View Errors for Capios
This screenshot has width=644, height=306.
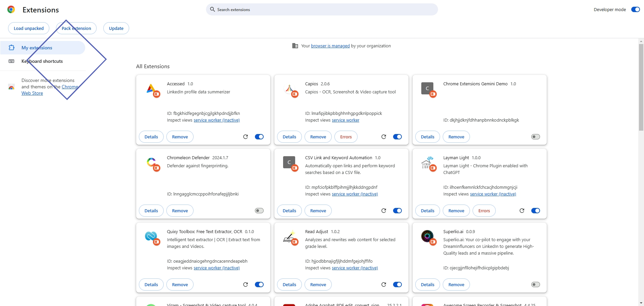pyautogui.click(x=346, y=137)
